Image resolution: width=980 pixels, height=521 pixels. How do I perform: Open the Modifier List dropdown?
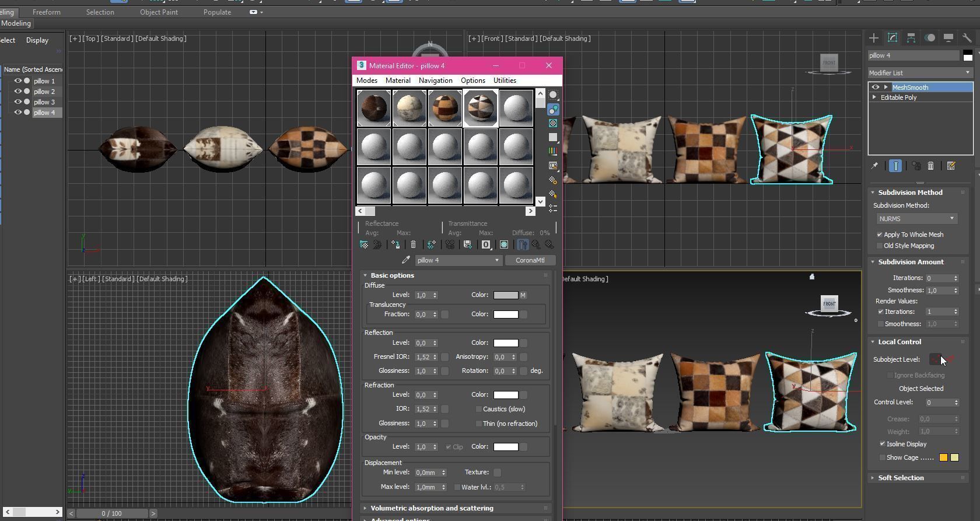coord(920,73)
